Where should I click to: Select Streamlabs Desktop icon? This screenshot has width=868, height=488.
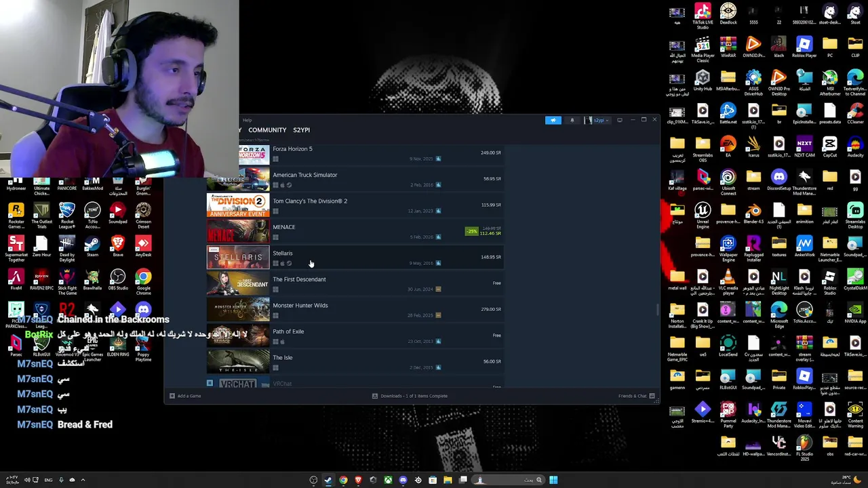855,215
